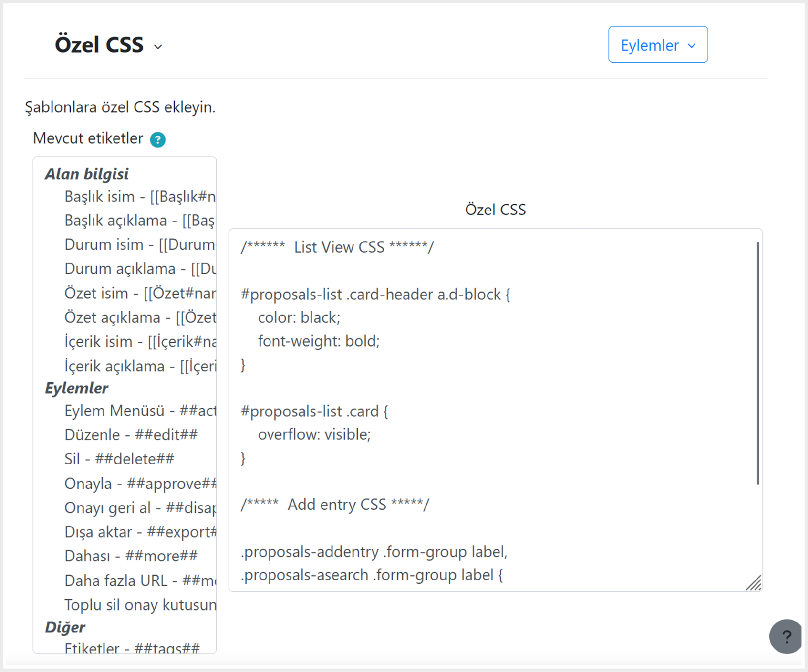Select Toplu sil onay kutusu tag
Image resolution: width=808 pixels, height=672 pixels.
point(140,604)
